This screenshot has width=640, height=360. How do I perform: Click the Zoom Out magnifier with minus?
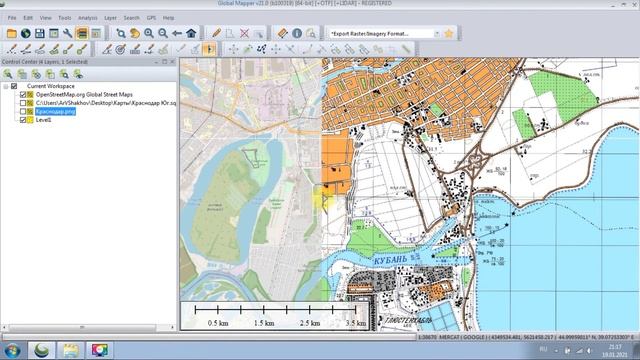[163, 33]
